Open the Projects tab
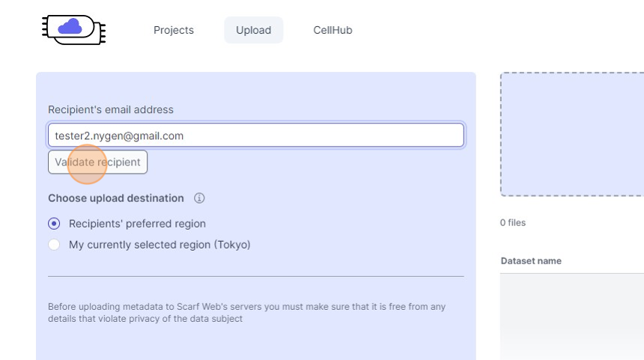Viewport: 644px width, 360px height. (x=174, y=30)
